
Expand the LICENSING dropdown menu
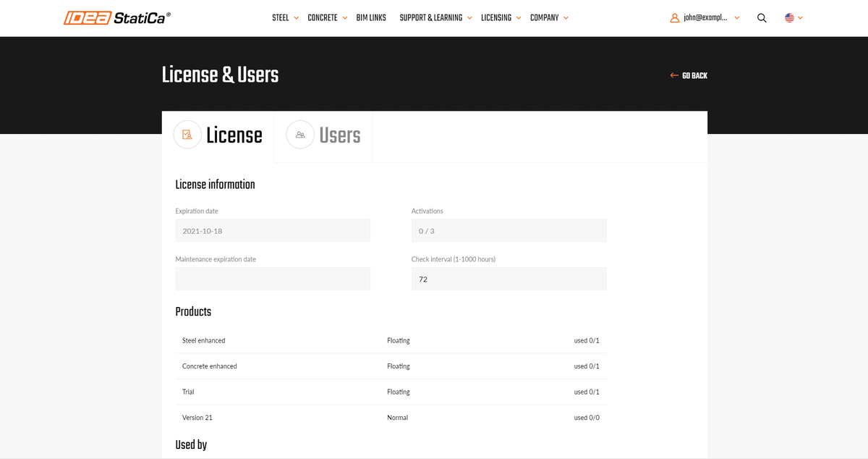(x=496, y=17)
